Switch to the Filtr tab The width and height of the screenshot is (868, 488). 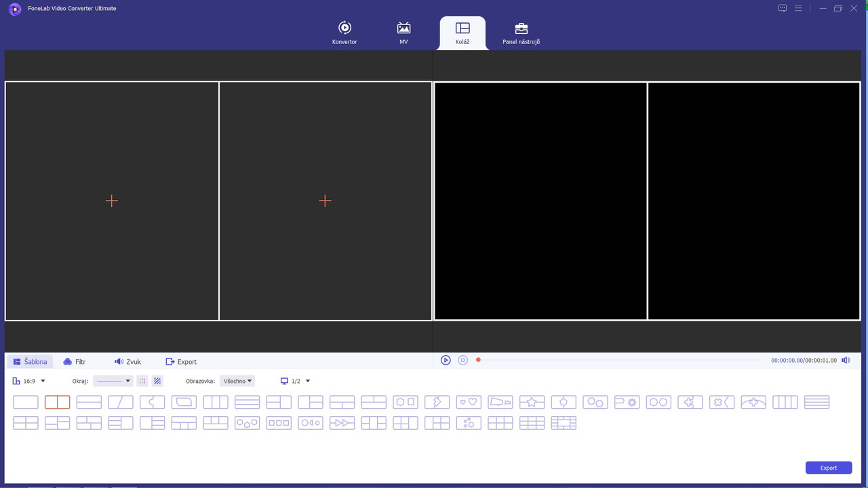(75, 361)
